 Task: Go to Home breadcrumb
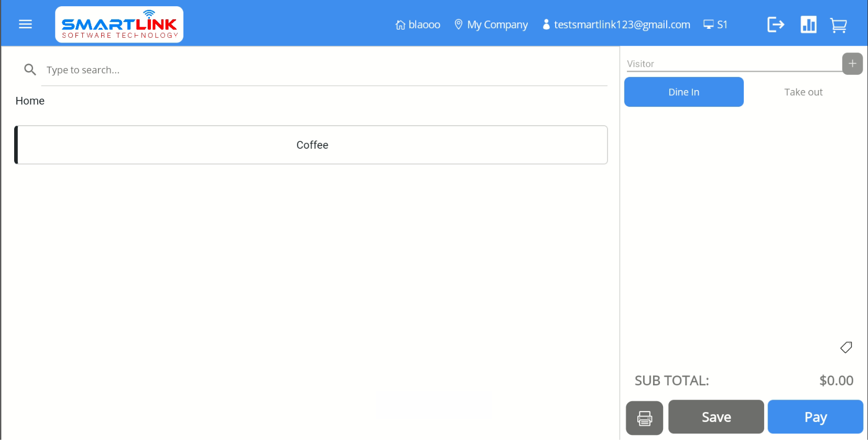30,101
